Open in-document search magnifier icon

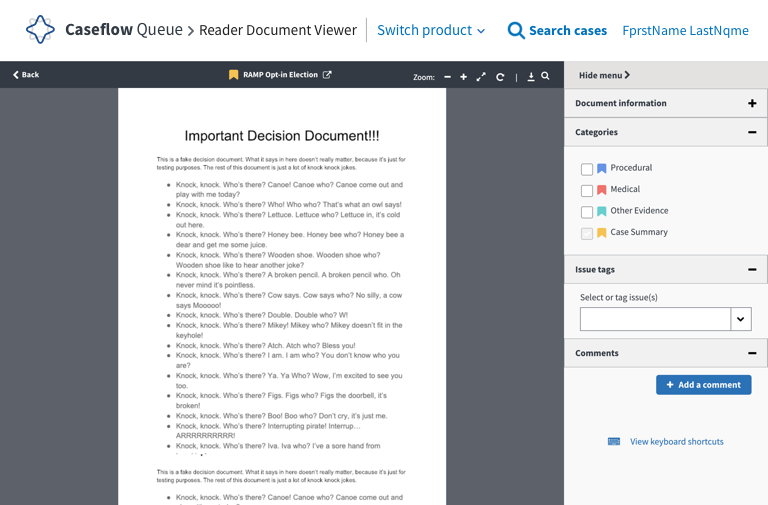pos(545,76)
